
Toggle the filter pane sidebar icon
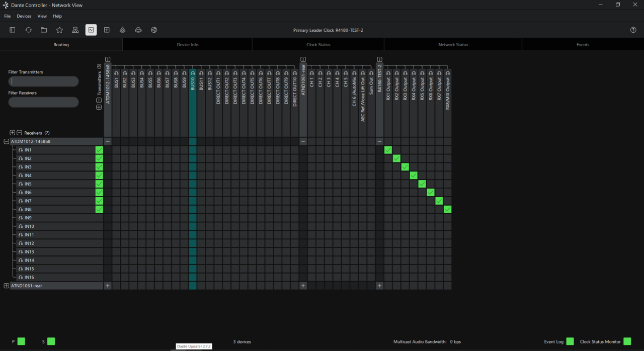click(x=13, y=30)
